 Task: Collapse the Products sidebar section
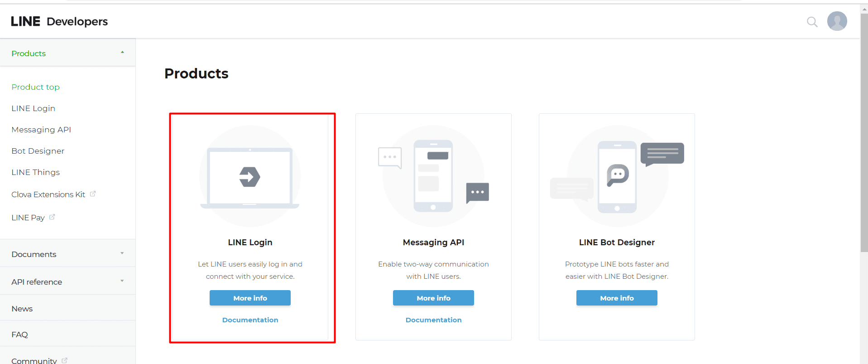(68, 53)
